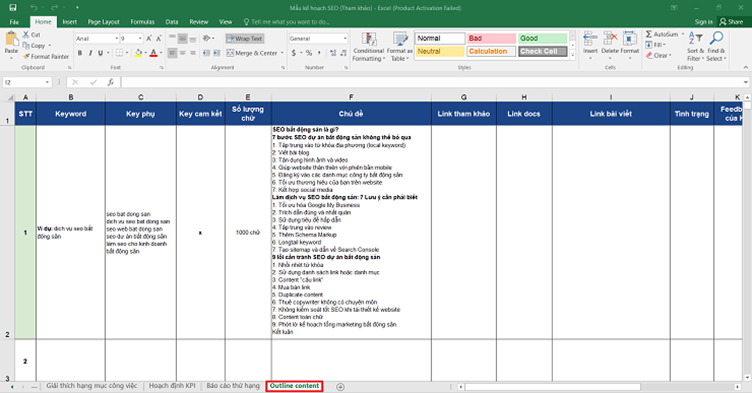This screenshot has width=752, height=393.
Task: Toggle Align Right
Action: click(193, 53)
